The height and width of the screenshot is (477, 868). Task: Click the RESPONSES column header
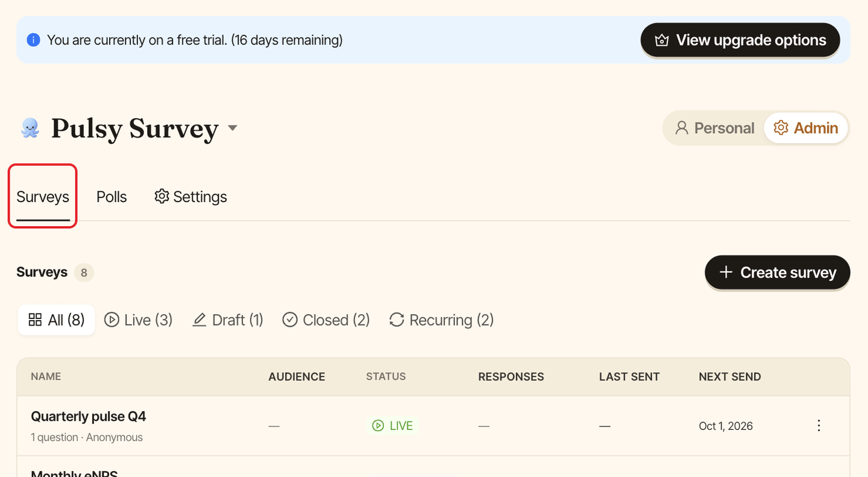(x=511, y=377)
